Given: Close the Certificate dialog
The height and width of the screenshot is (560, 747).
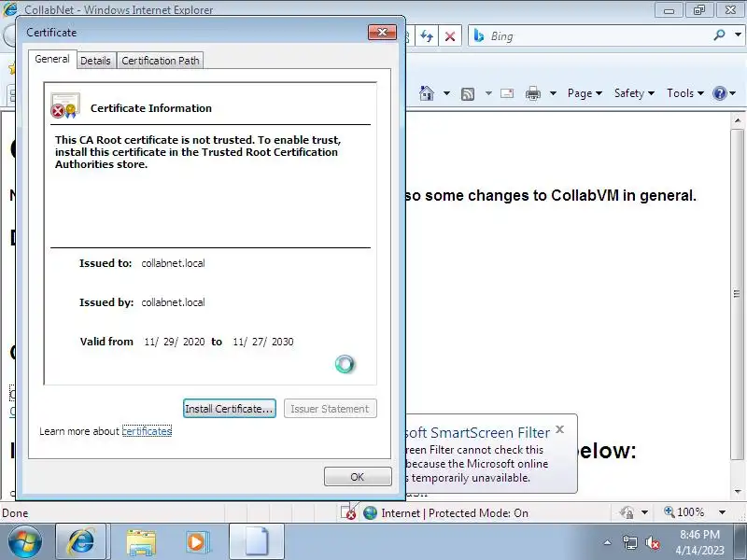Looking at the screenshot, I should click(382, 33).
